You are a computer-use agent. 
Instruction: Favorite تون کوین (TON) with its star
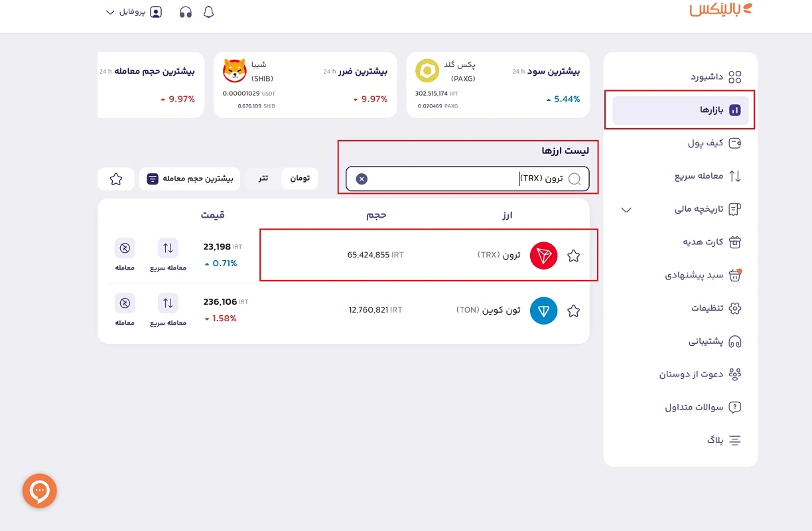coord(574,311)
